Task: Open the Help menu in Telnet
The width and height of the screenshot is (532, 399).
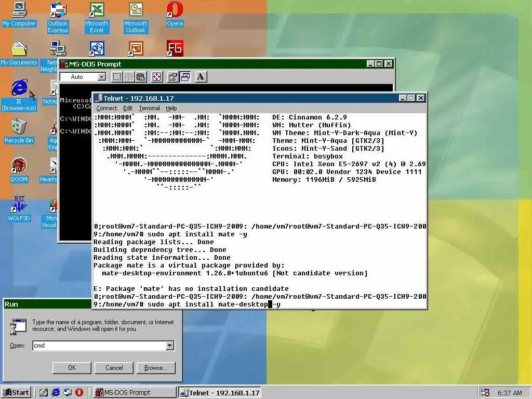Action: 171,108
